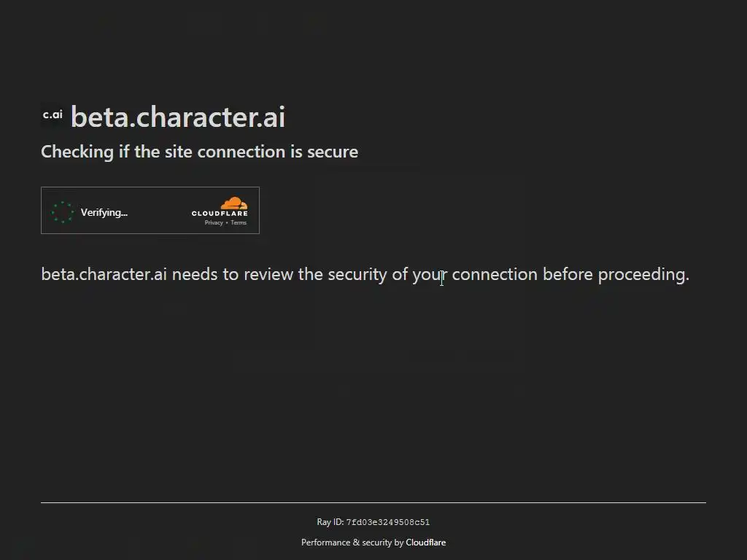Screen dimensions: 747x560
Task: Click the word "proceeding" in the message
Action: pyautogui.click(x=642, y=275)
